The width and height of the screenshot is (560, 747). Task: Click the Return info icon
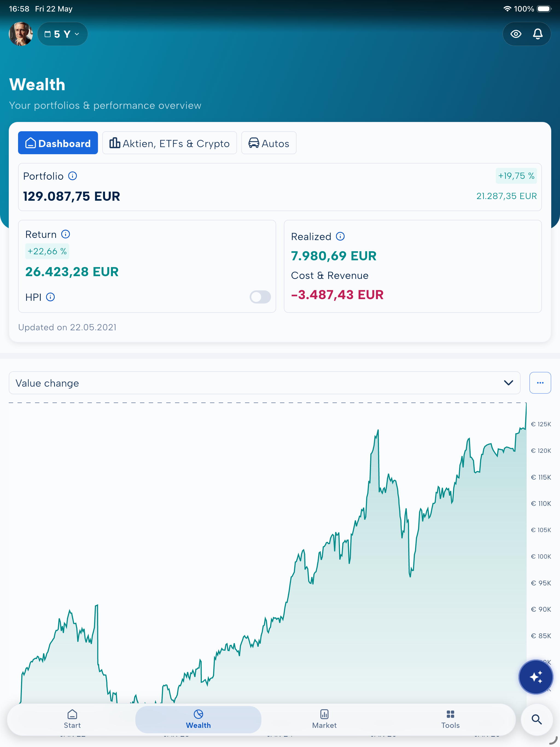click(x=66, y=234)
